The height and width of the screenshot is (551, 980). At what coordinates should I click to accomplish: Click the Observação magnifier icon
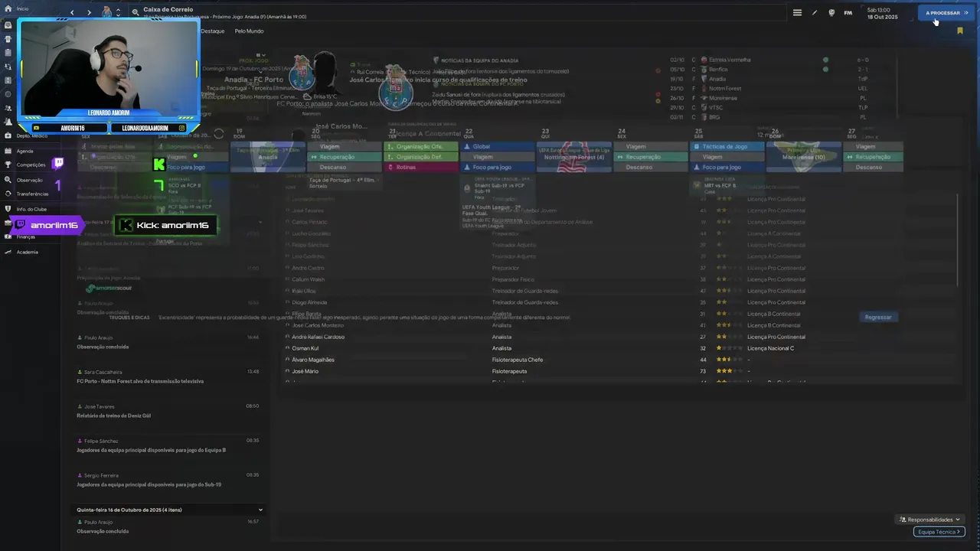click(x=8, y=180)
